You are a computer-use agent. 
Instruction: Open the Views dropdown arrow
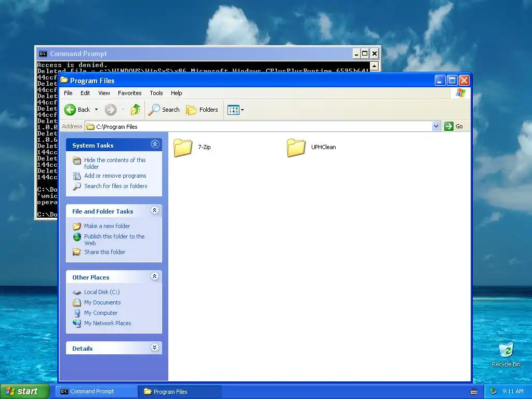tap(242, 110)
